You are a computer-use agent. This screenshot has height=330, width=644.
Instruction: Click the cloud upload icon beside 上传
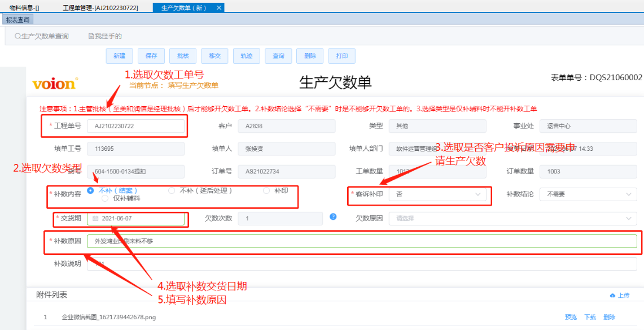click(x=613, y=296)
